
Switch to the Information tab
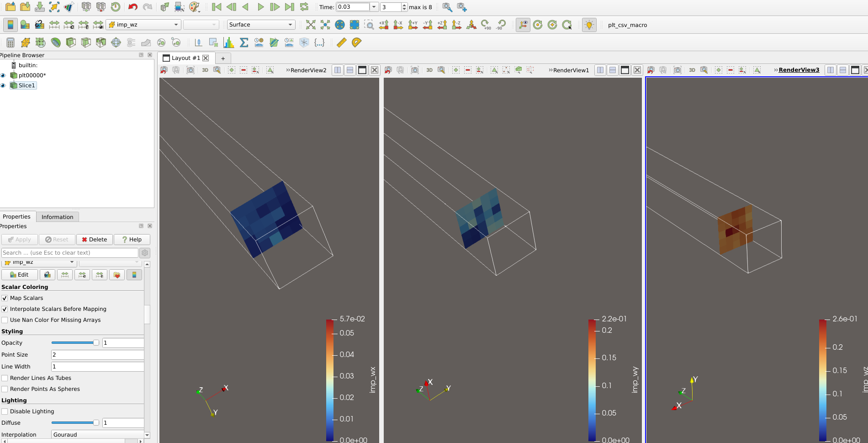pos(57,217)
